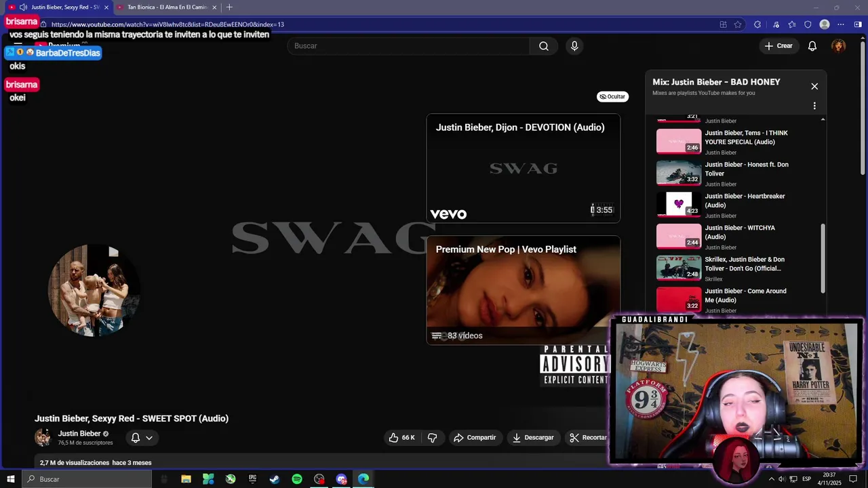The height and width of the screenshot is (488, 868).
Task: Expand the subscription notification dropdown chevron
Action: pyautogui.click(x=149, y=438)
